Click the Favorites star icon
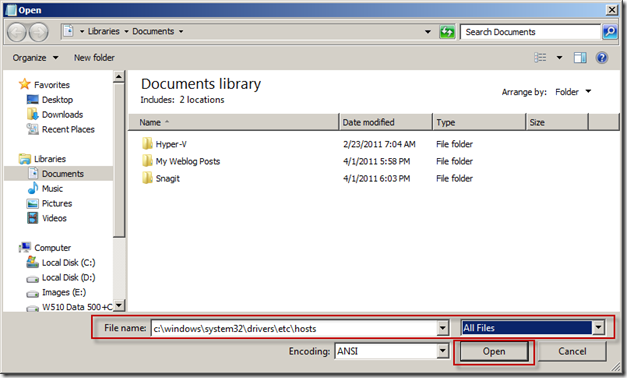This screenshot has height=378, width=627. coord(24,84)
